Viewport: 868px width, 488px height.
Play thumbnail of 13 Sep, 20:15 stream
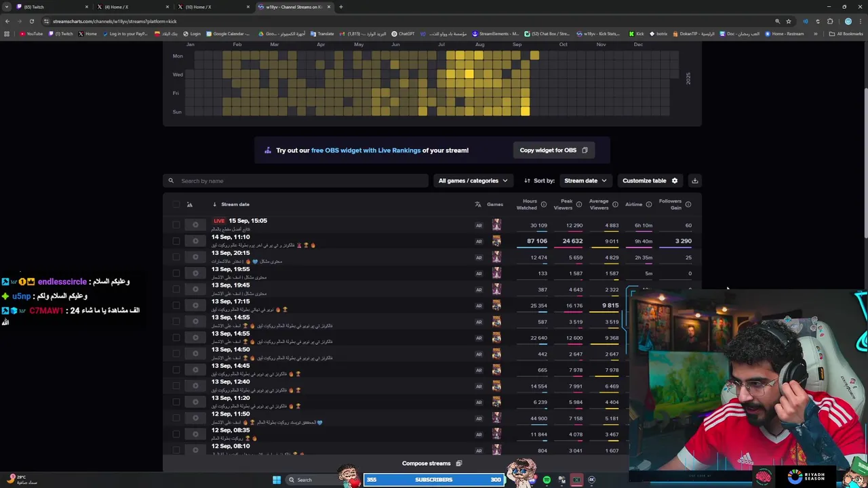pos(195,258)
